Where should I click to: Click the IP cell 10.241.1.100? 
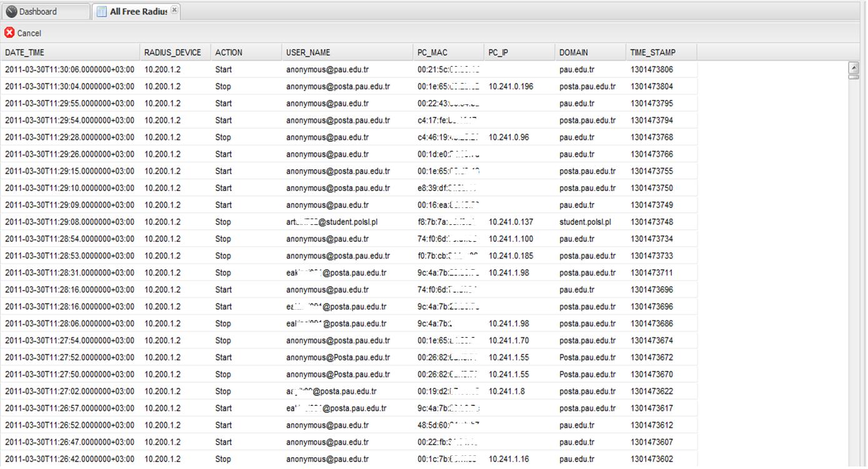point(511,239)
